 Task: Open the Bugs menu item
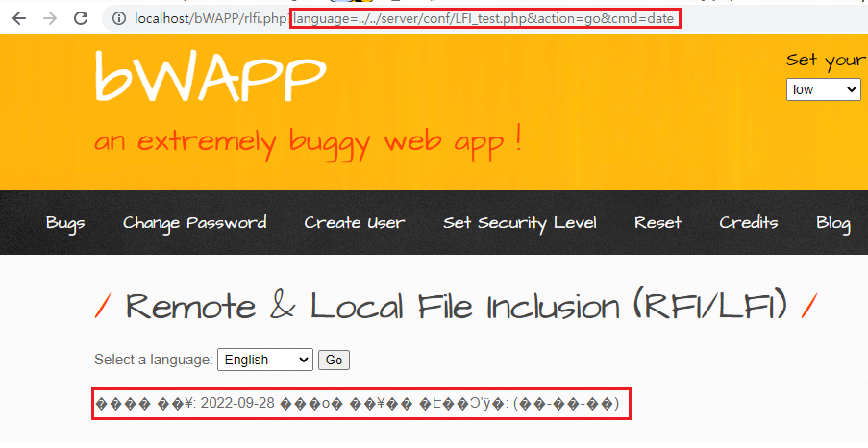click(x=65, y=223)
